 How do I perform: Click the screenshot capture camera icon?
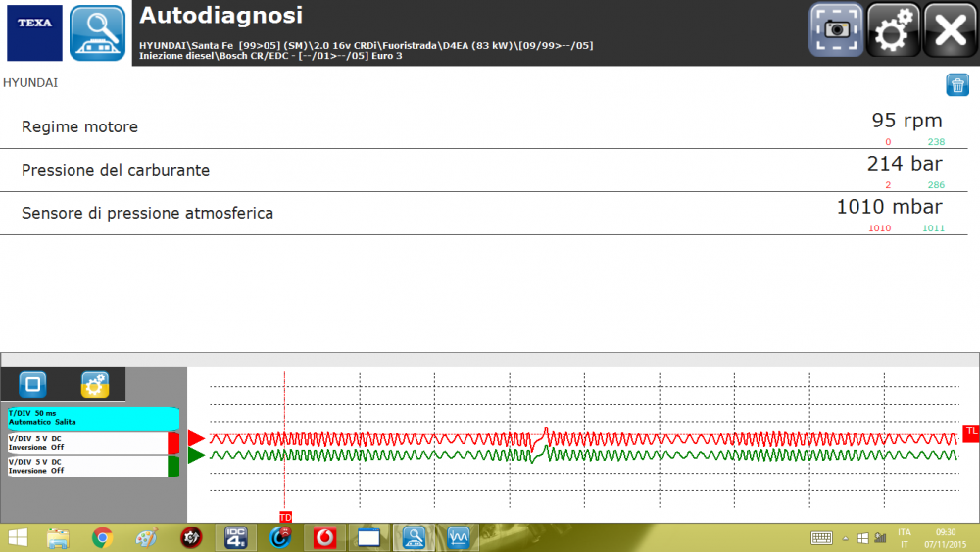pyautogui.click(x=835, y=30)
